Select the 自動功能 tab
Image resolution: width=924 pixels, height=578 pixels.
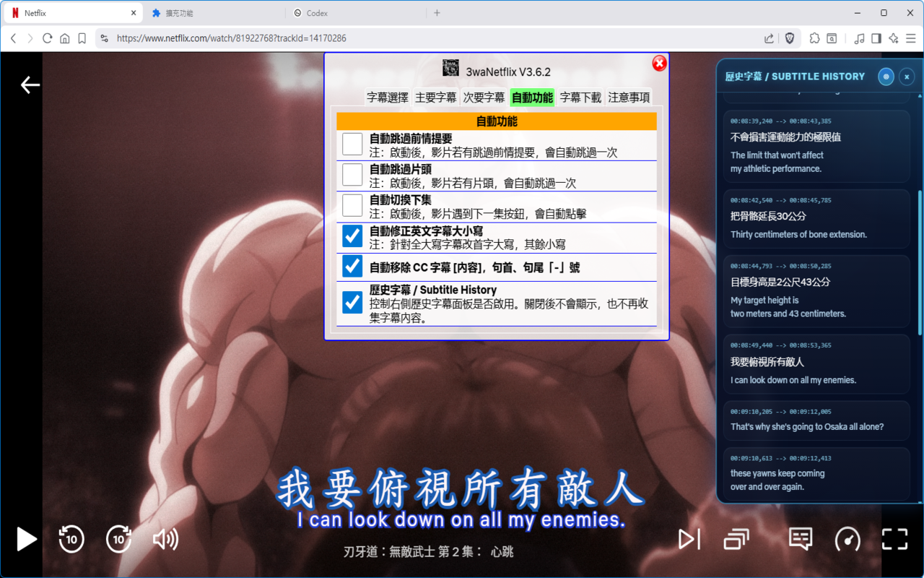[532, 98]
